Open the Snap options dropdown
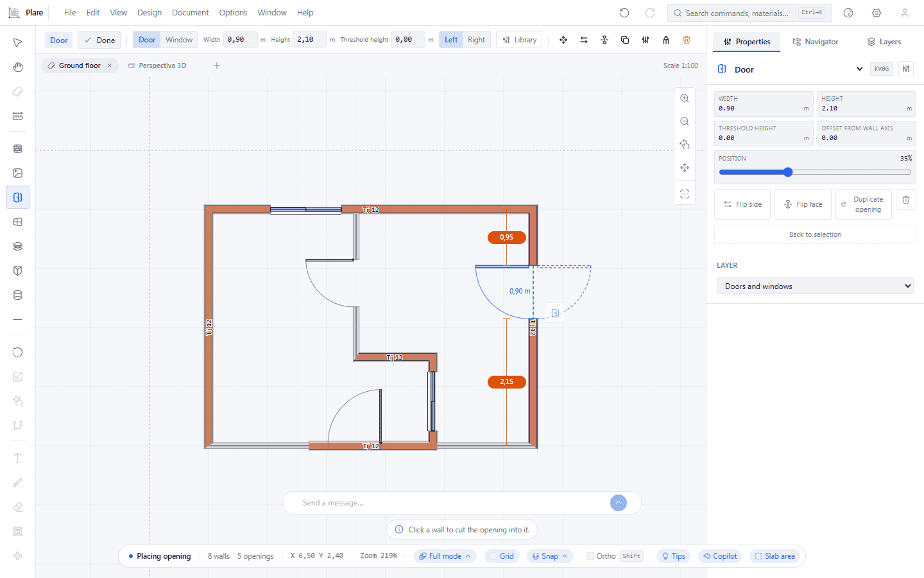Viewport: 924px width, 578px height. [x=550, y=556]
